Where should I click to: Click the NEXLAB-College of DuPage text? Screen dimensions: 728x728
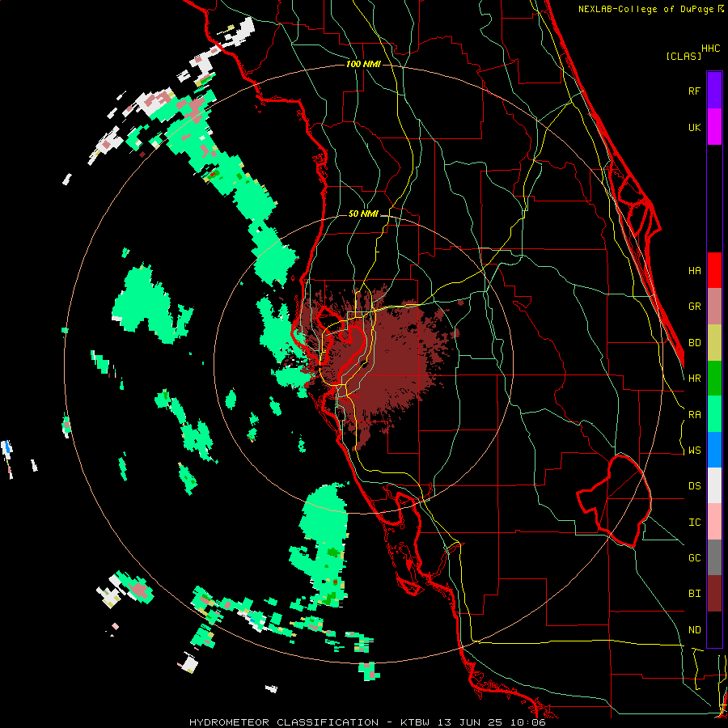point(645,9)
